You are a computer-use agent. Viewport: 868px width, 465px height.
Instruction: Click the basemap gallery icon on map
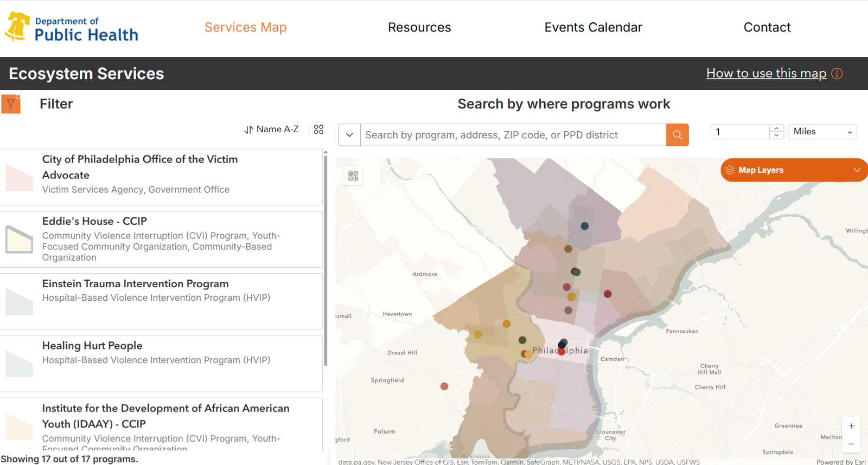pyautogui.click(x=353, y=176)
